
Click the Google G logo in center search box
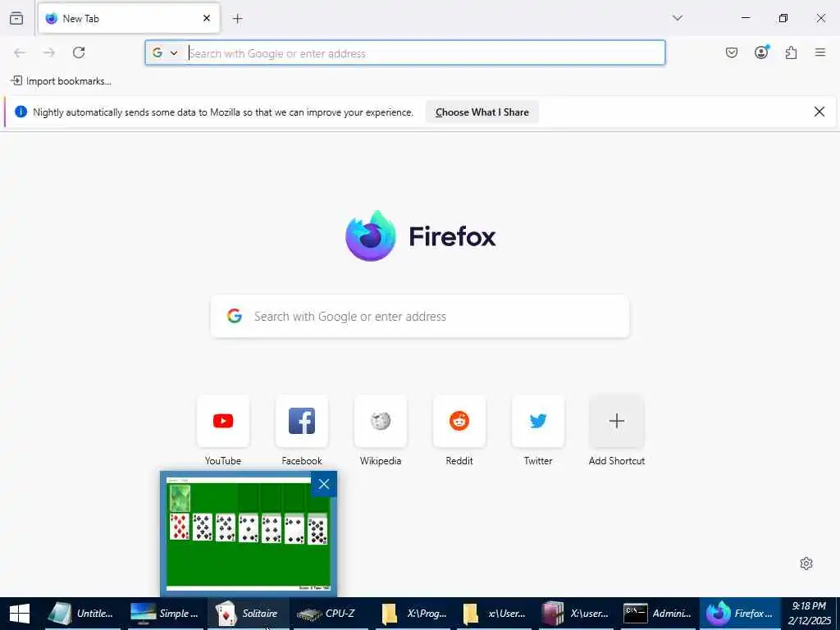[234, 316]
